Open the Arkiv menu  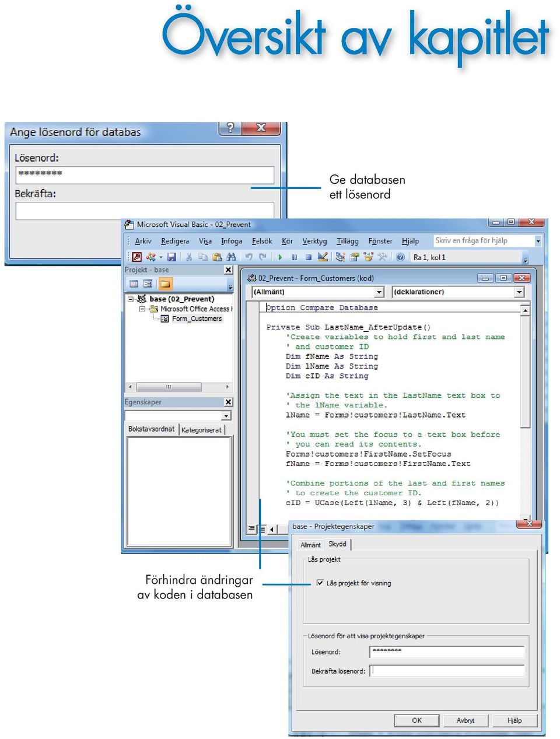point(143,241)
